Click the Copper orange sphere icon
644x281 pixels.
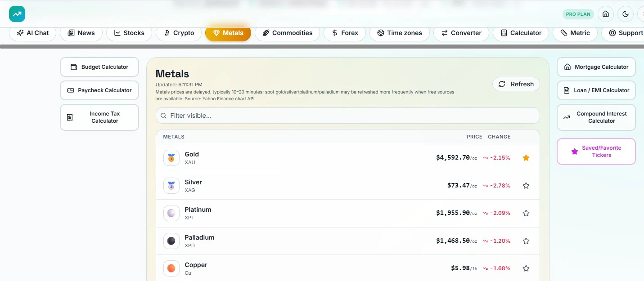pyautogui.click(x=171, y=268)
